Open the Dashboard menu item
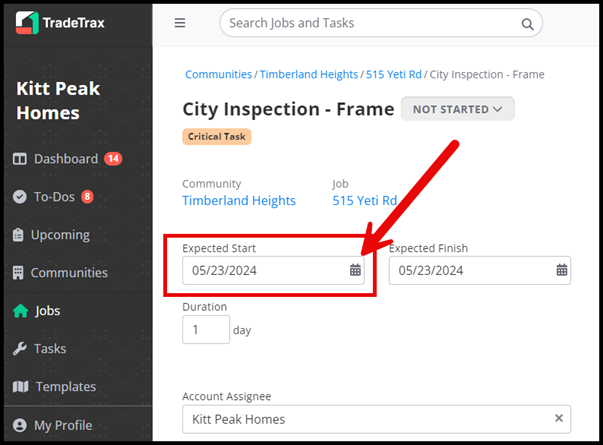The width and height of the screenshot is (603, 445). point(66,159)
